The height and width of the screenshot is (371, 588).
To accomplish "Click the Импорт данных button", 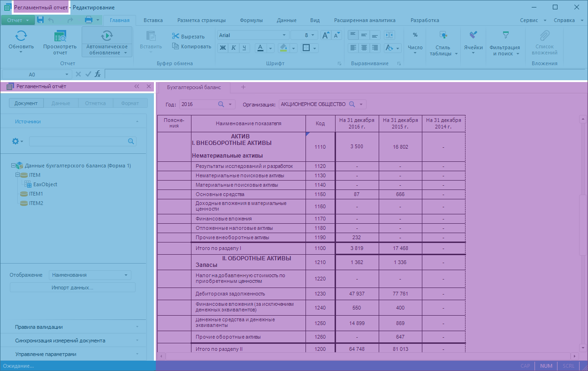I will coord(72,288).
